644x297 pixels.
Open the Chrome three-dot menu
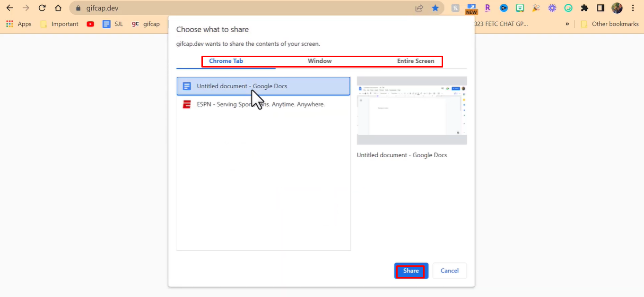tap(633, 8)
